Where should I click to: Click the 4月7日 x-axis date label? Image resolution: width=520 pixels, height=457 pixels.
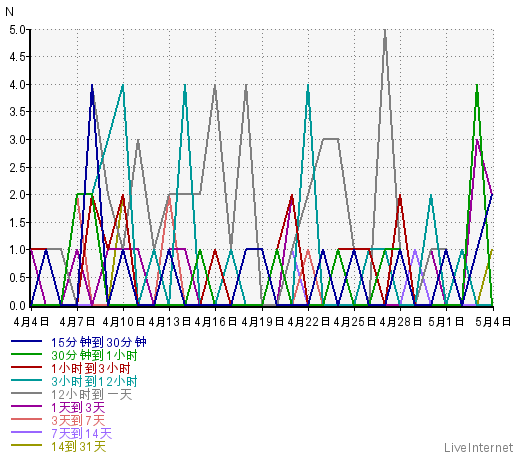tap(77, 322)
